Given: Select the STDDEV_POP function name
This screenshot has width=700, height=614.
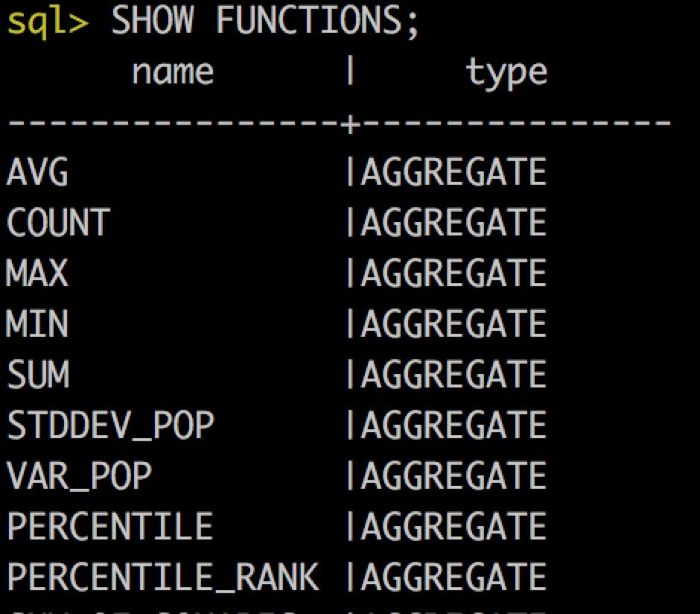Looking at the screenshot, I should click(x=110, y=425).
